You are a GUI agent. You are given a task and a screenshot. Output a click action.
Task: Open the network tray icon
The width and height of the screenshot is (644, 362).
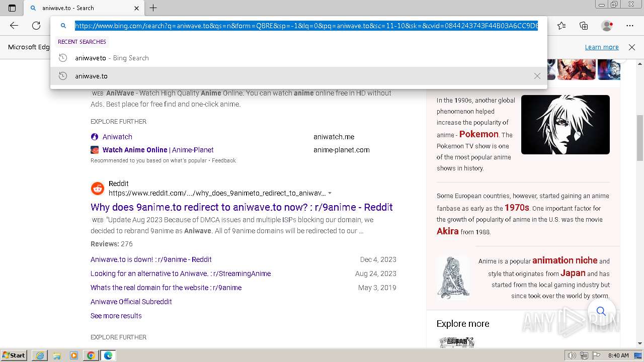point(584,355)
